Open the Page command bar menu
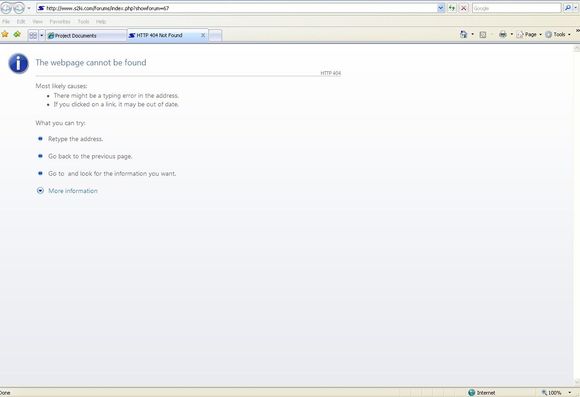 (x=529, y=34)
